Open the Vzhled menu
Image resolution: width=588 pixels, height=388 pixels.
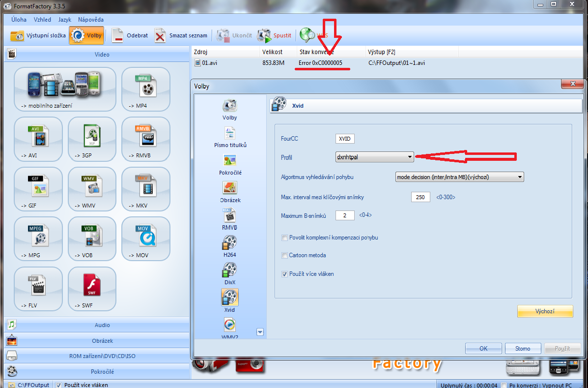pos(42,20)
